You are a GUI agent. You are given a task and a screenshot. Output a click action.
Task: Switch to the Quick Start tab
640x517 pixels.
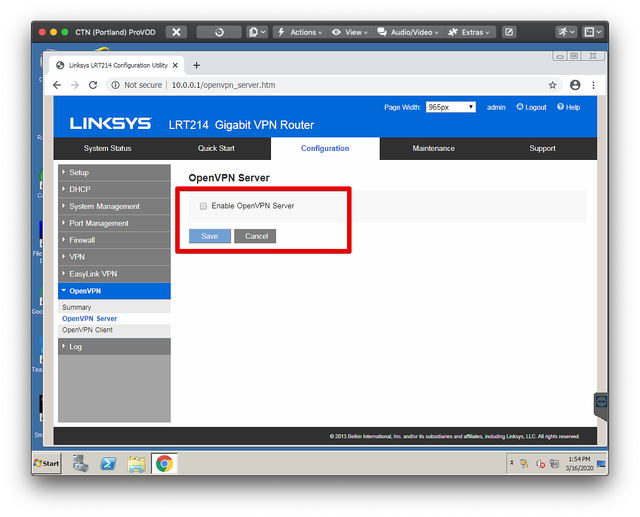(x=216, y=149)
